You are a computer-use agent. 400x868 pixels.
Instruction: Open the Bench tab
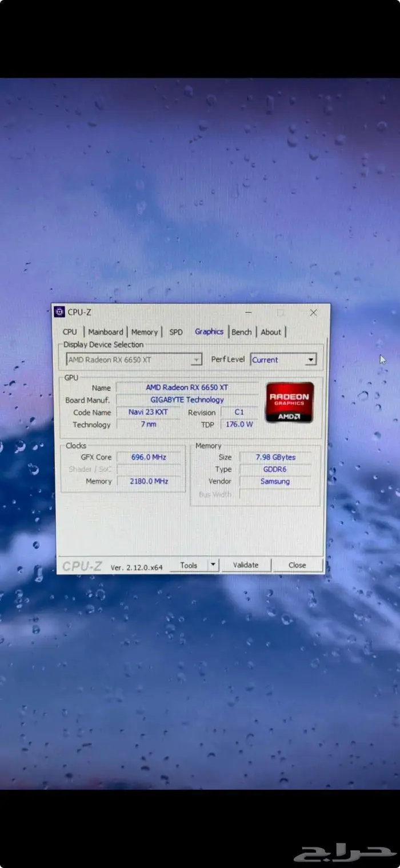click(x=242, y=332)
